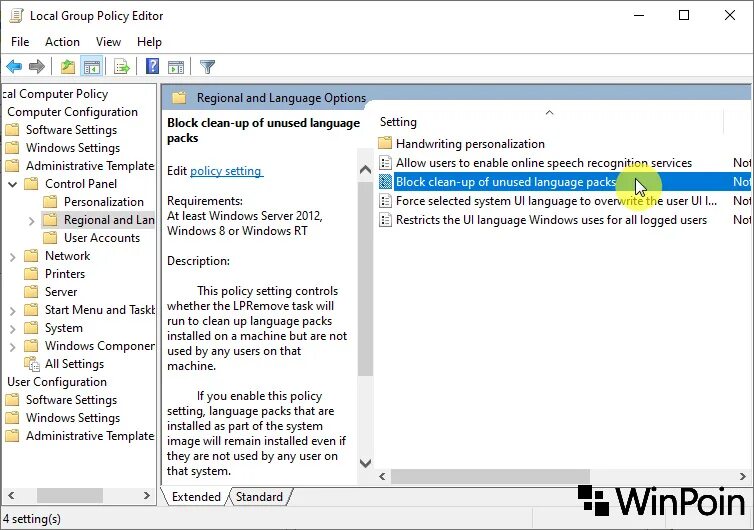Click the Forward arrow toolbar icon
754x530 pixels.
pos(37,66)
